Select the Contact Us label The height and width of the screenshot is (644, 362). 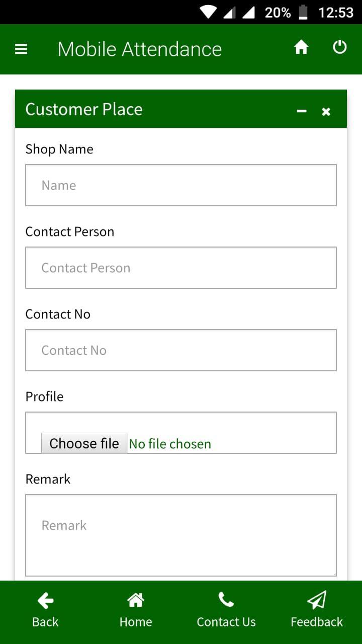(x=226, y=622)
